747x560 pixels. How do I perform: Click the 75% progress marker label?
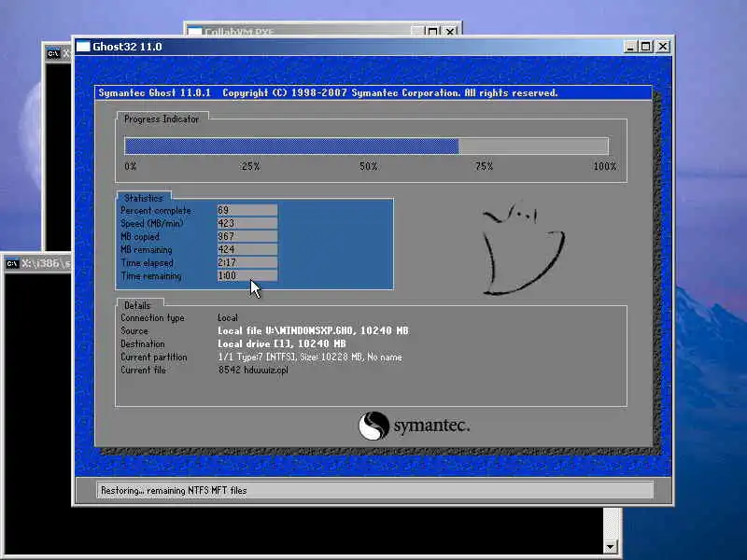tap(484, 166)
